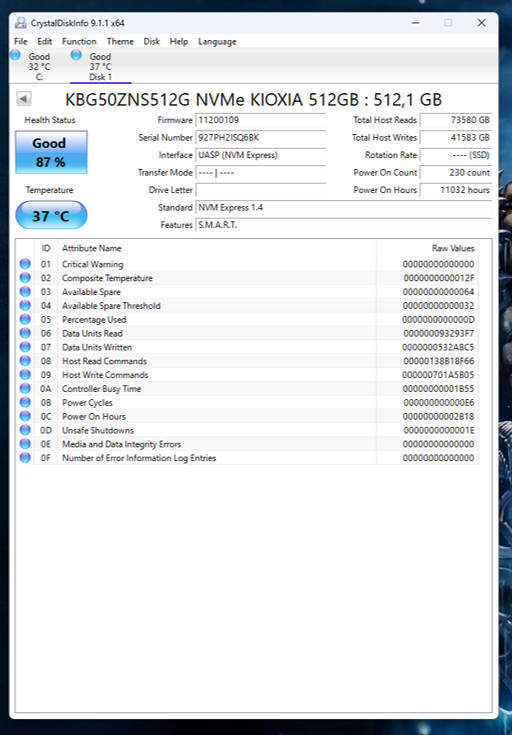Open the Disk menu
The width and height of the screenshot is (512, 735).
tap(151, 41)
